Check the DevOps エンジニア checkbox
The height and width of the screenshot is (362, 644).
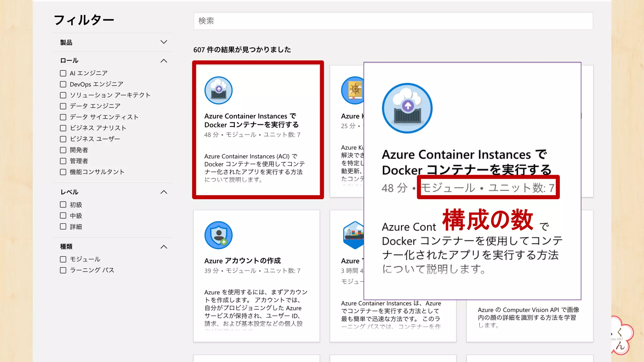[x=63, y=84]
